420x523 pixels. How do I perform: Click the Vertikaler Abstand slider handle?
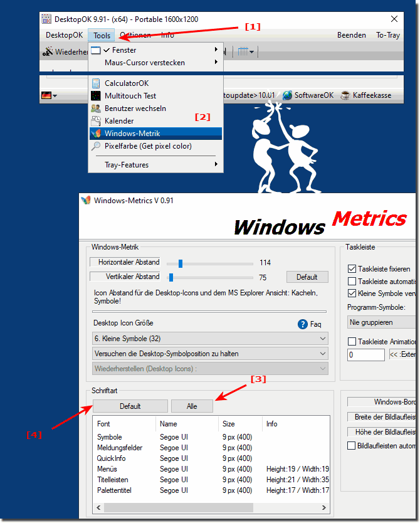pyautogui.click(x=171, y=278)
